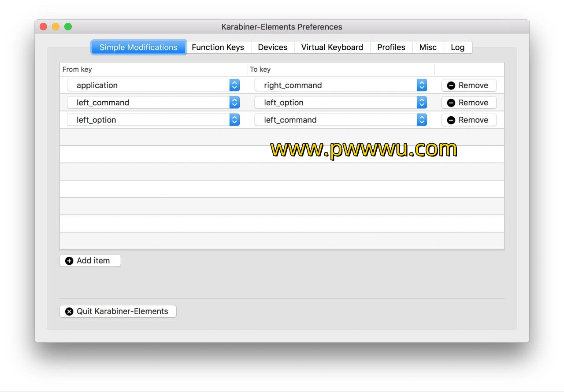Switch to the Virtual Keyboard tab
The width and height of the screenshot is (564, 392).
pyautogui.click(x=332, y=47)
